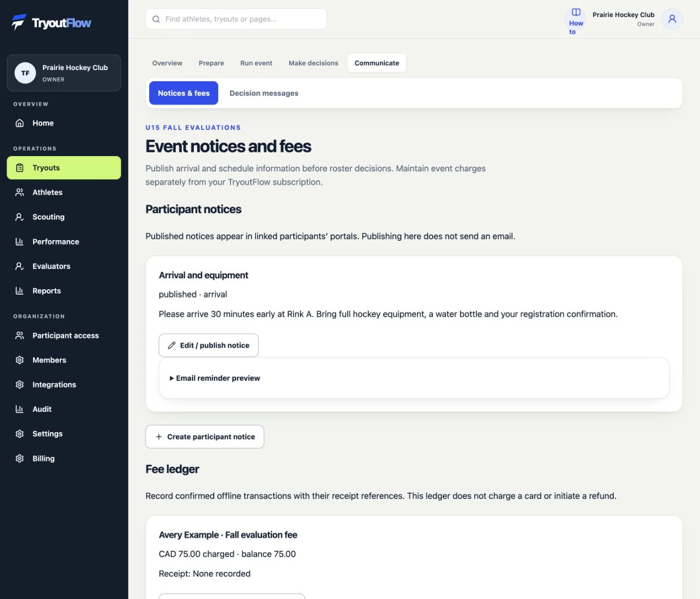Image resolution: width=700 pixels, height=599 pixels.
Task: Open the Prairie Hockey Club organization switcher
Action: click(64, 73)
